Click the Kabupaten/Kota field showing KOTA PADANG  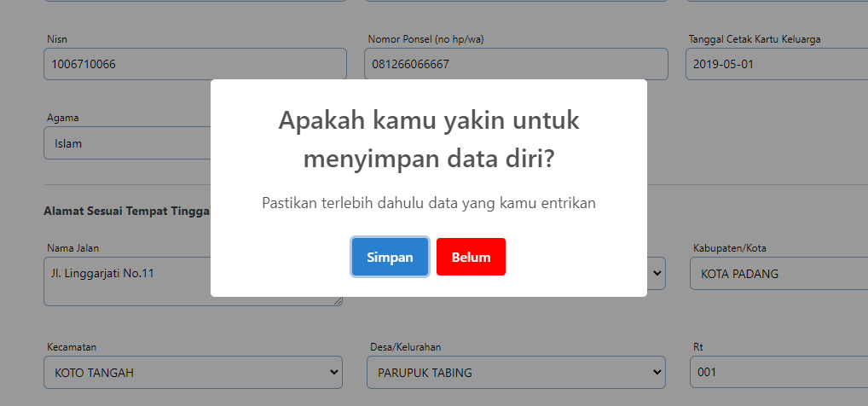[778, 274]
